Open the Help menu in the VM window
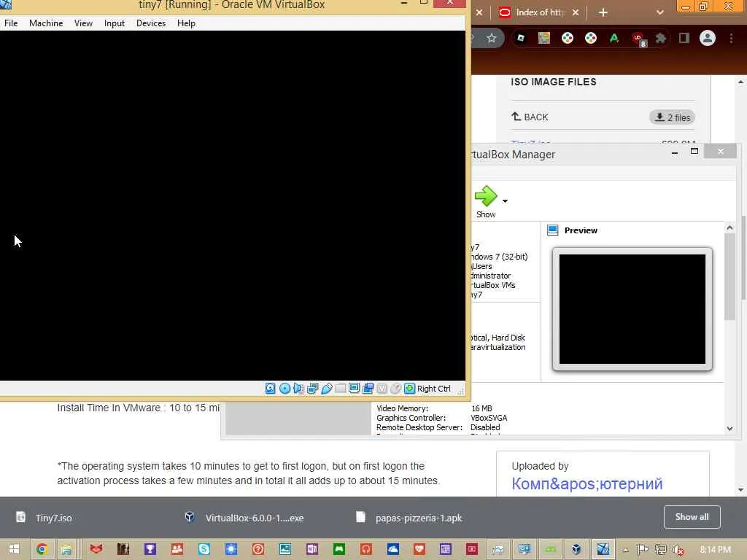The height and width of the screenshot is (560, 747). click(186, 23)
